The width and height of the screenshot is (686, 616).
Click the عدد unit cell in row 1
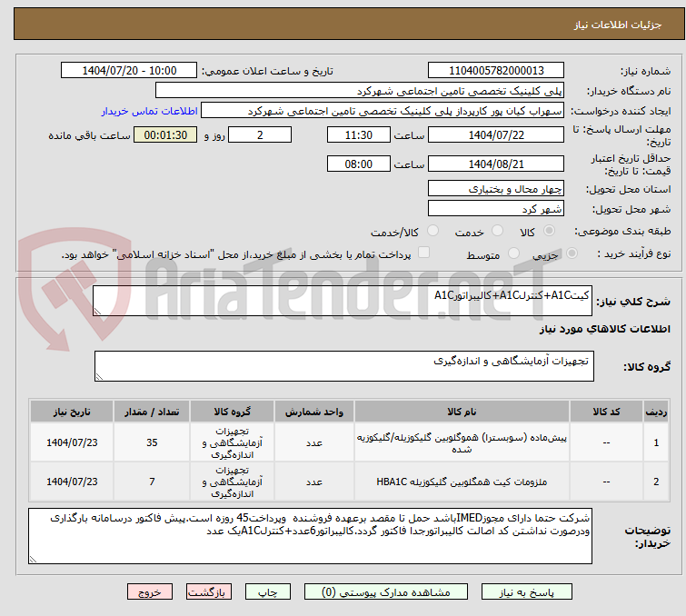click(314, 442)
